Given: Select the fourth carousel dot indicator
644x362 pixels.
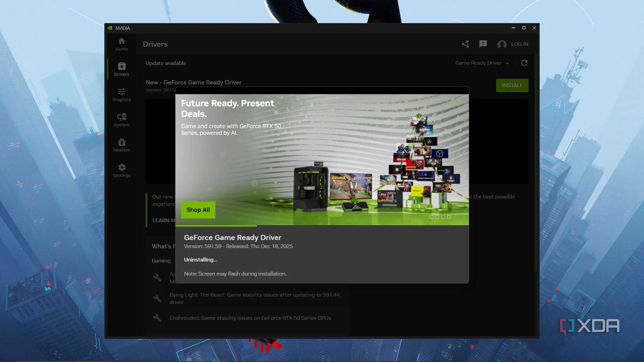Looking at the screenshot, I should click(x=449, y=217).
